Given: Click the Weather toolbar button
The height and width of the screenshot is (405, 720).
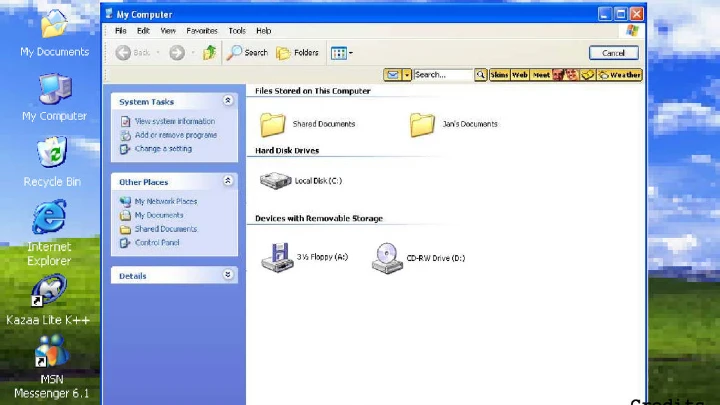Looking at the screenshot, I should (x=619, y=75).
